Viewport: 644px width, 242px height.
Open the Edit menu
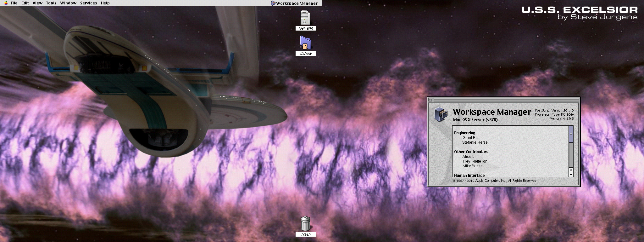25,3
